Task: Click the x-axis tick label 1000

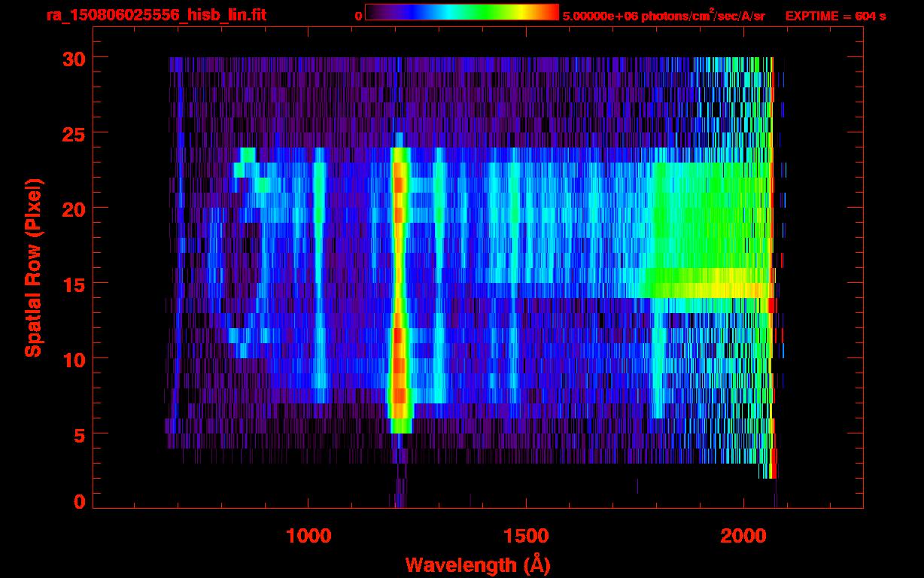Action: tap(309, 536)
